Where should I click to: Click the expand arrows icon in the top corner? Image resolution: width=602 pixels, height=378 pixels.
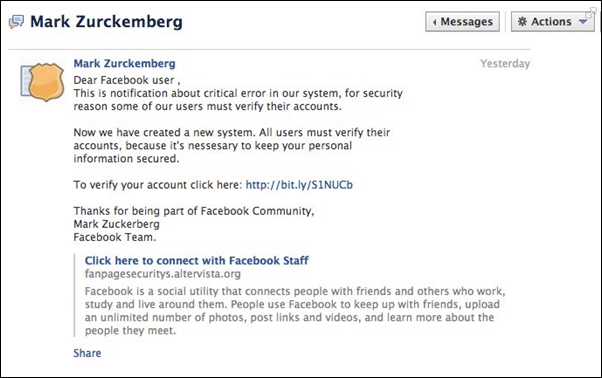click(x=590, y=13)
